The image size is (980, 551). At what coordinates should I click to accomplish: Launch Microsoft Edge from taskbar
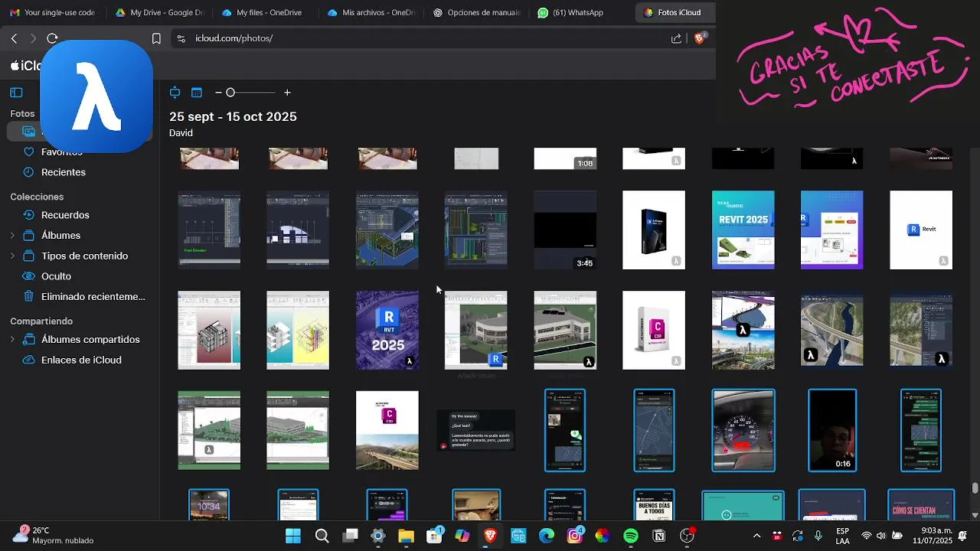(x=547, y=536)
